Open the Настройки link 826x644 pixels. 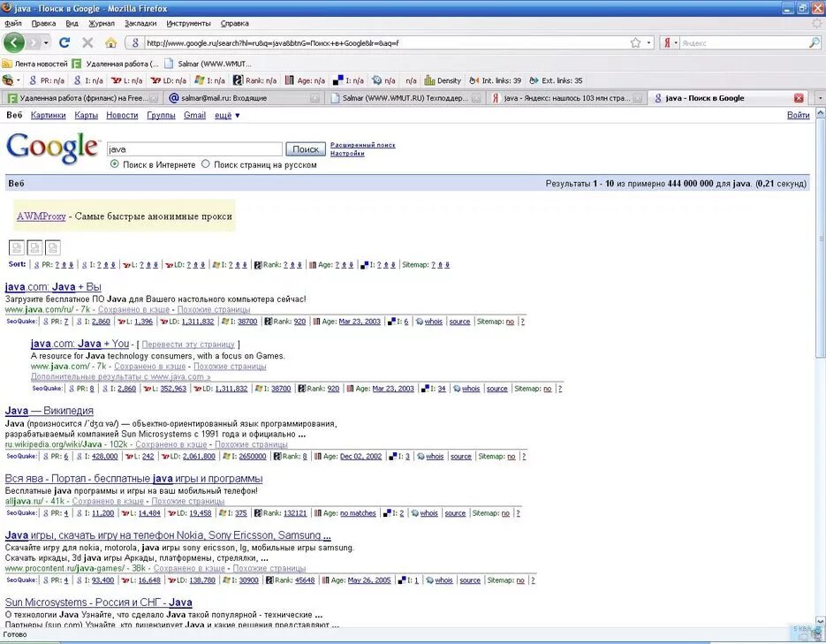[347, 153]
